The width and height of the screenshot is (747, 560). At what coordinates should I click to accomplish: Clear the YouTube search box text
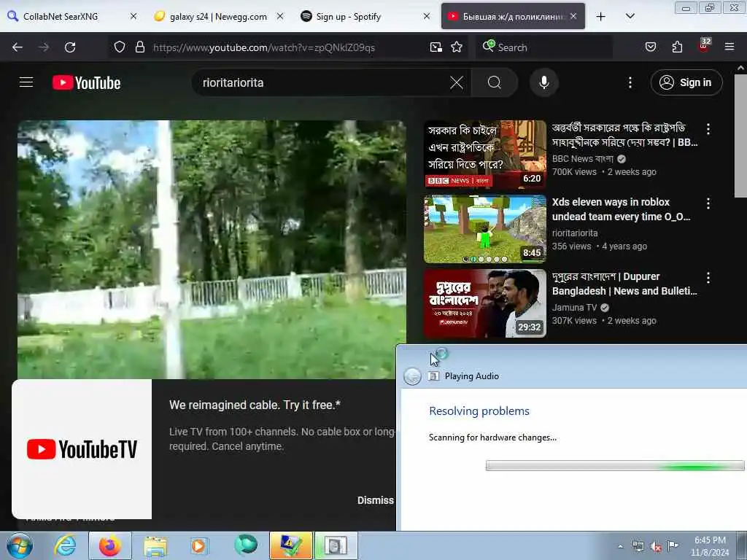(457, 82)
